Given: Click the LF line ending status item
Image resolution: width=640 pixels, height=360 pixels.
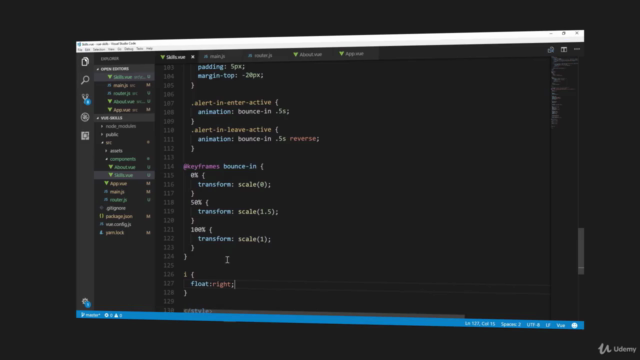Looking at the screenshot, I should pyautogui.click(x=548, y=325).
